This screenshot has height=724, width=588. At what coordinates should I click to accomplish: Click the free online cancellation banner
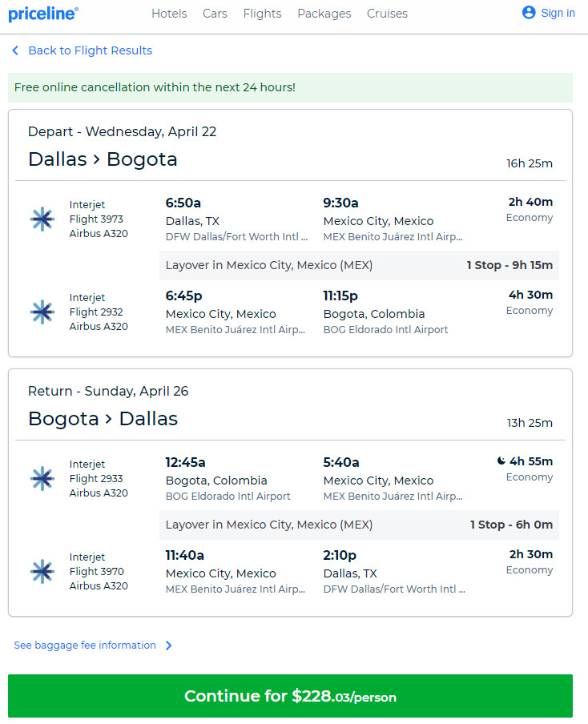pos(290,87)
